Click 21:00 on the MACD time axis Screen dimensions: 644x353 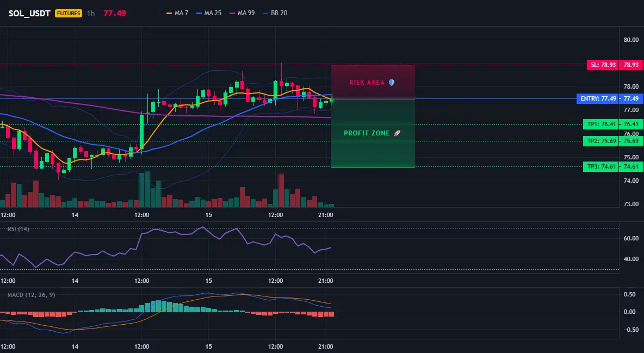point(325,346)
